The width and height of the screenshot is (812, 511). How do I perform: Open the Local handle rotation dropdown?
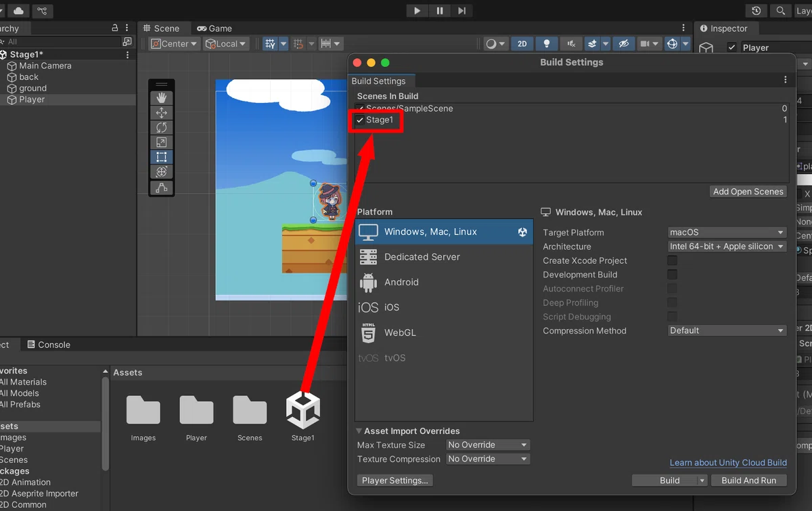coord(226,44)
